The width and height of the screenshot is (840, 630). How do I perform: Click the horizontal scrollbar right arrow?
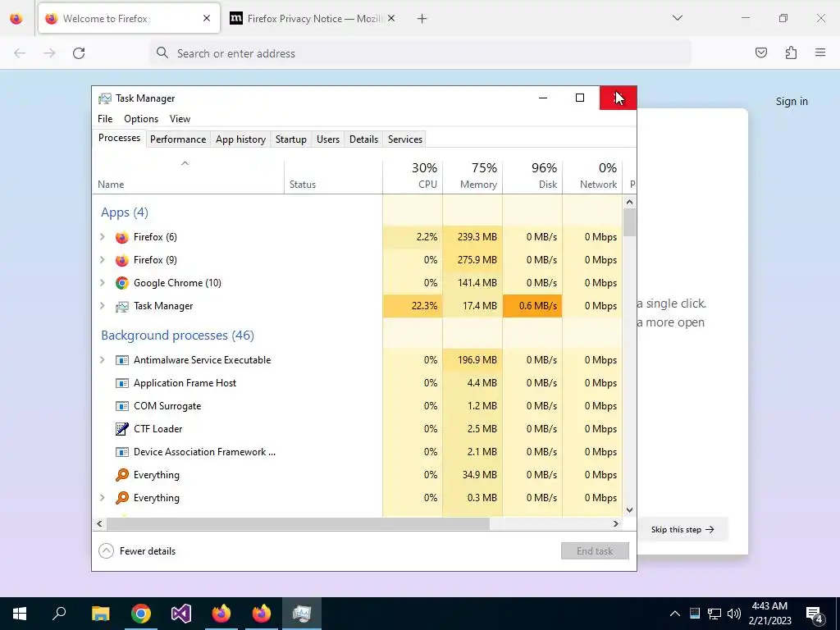616,523
